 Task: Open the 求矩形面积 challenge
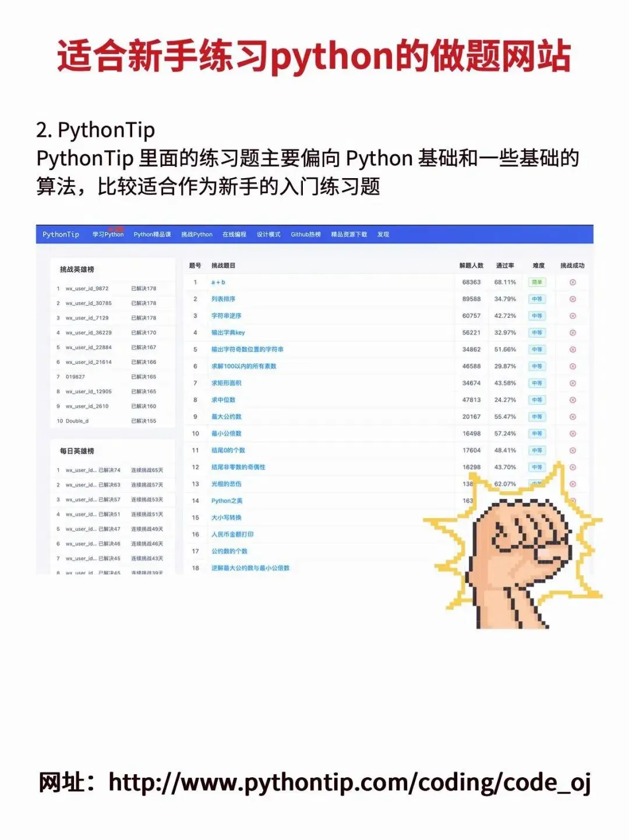pyautogui.click(x=226, y=384)
